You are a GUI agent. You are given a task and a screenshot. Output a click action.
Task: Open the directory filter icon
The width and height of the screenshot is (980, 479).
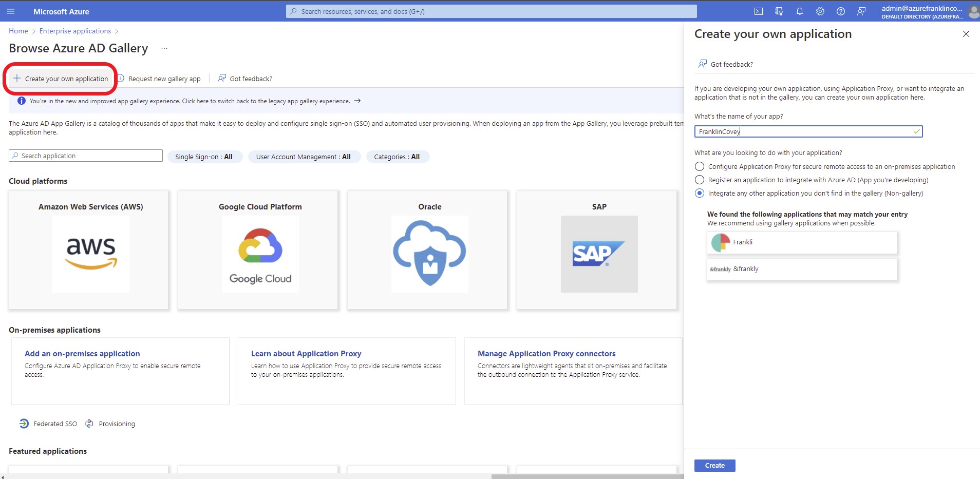coord(780,11)
